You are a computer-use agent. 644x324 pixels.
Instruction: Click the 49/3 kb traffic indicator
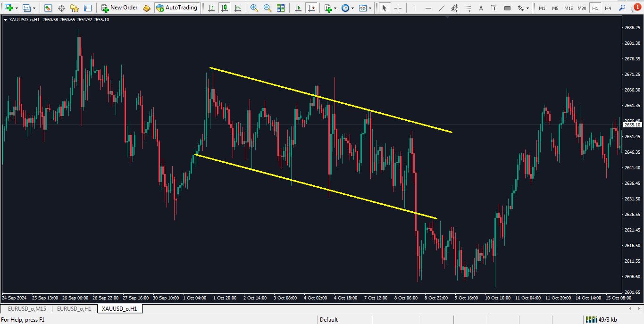[608, 320]
